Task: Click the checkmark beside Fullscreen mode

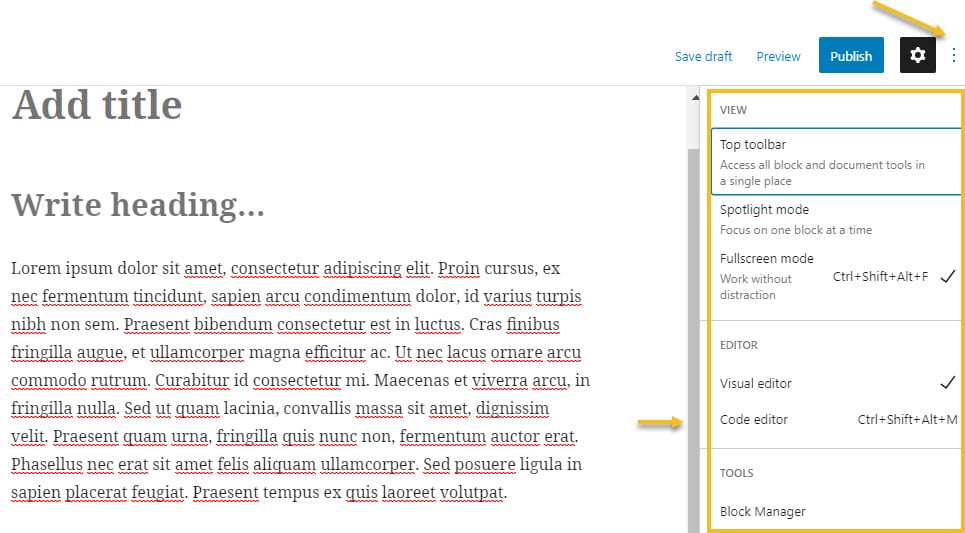Action: tap(948, 277)
